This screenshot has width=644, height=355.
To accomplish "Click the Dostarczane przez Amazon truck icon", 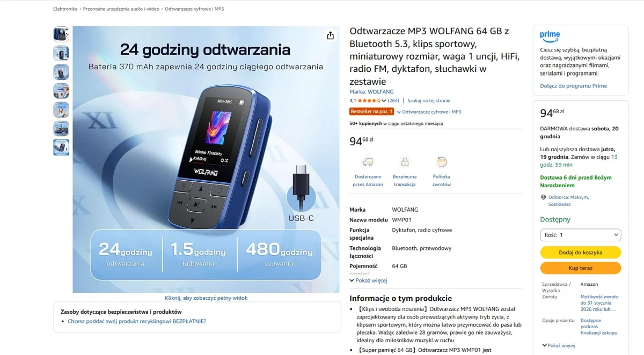I will point(368,162).
